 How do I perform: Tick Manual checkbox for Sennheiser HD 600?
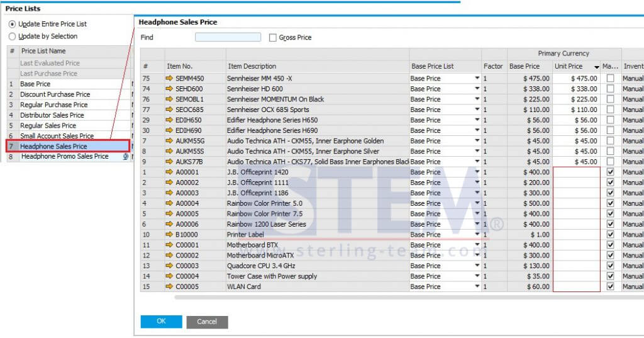610,88
